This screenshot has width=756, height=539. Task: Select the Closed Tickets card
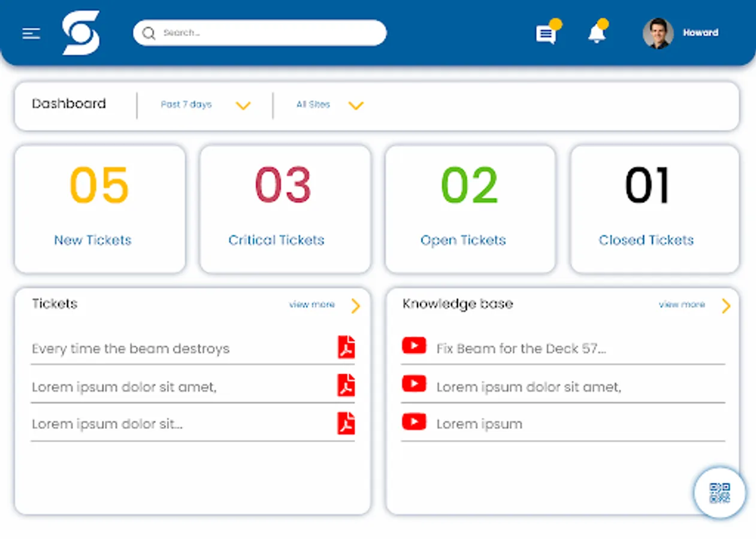655,209
